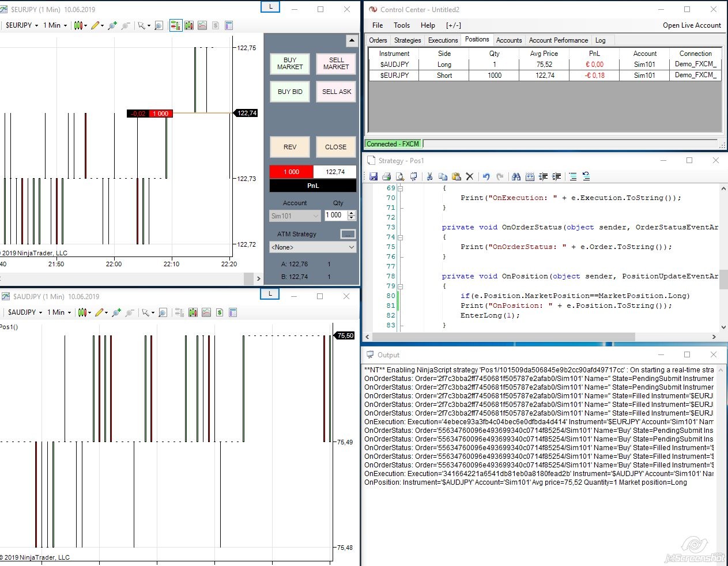This screenshot has width=728, height=566.
Task: Click Paste icon in Strategy editor toolbar
Action: [x=456, y=176]
